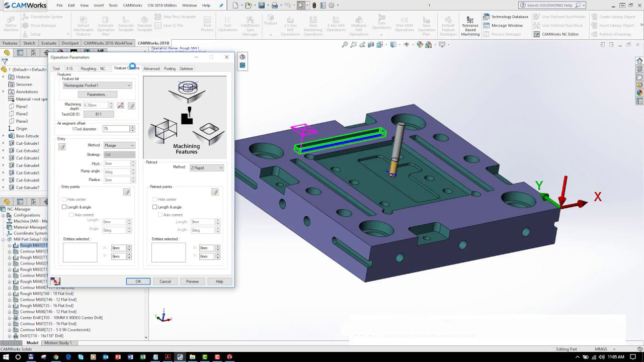Click the filter funnel icon in feature tree

tap(5, 61)
